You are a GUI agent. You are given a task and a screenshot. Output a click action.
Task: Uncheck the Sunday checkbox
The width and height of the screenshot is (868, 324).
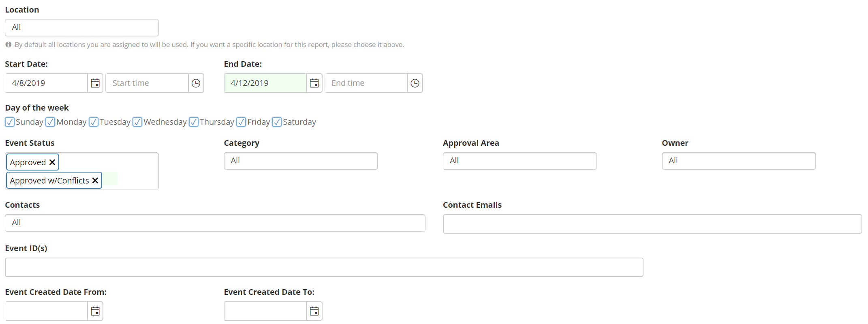(10, 122)
